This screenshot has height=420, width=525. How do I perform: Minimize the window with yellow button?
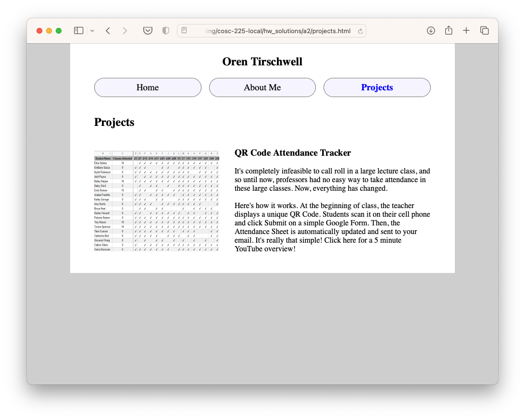[49, 31]
